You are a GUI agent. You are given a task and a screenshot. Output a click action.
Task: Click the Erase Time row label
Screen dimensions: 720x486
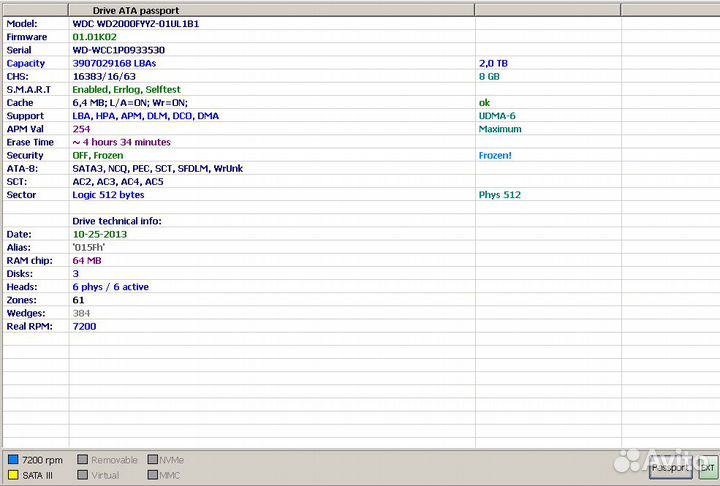tap(30, 142)
